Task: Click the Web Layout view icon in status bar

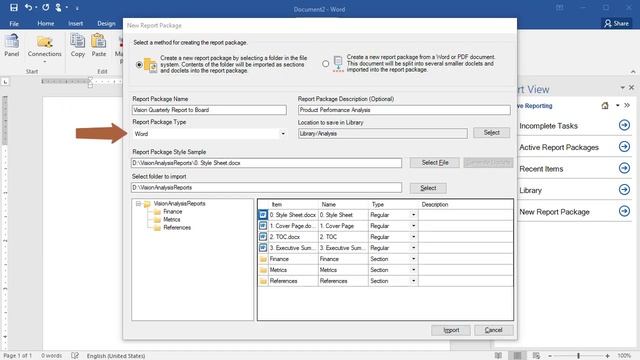Action: (536, 356)
